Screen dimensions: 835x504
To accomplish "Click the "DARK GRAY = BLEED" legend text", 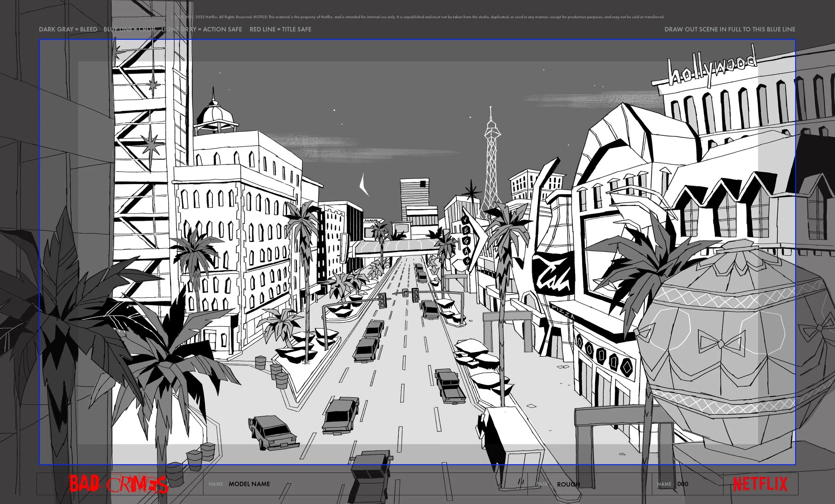I will tap(68, 29).
